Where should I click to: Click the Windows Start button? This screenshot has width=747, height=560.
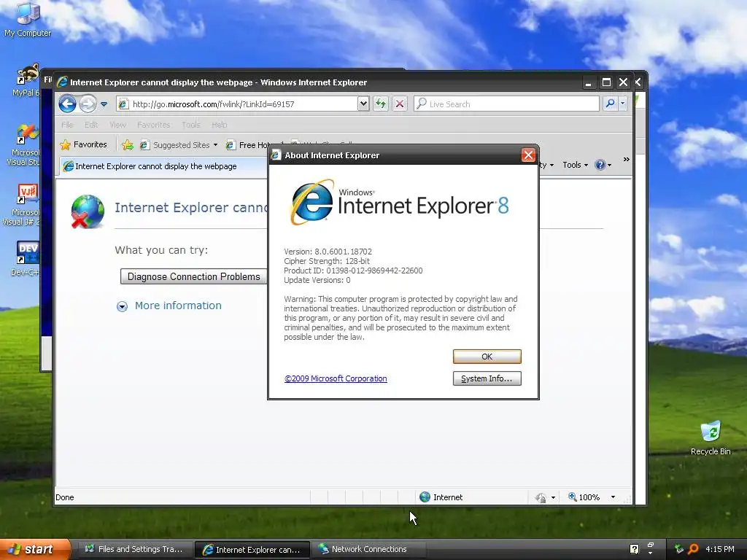coord(34,549)
